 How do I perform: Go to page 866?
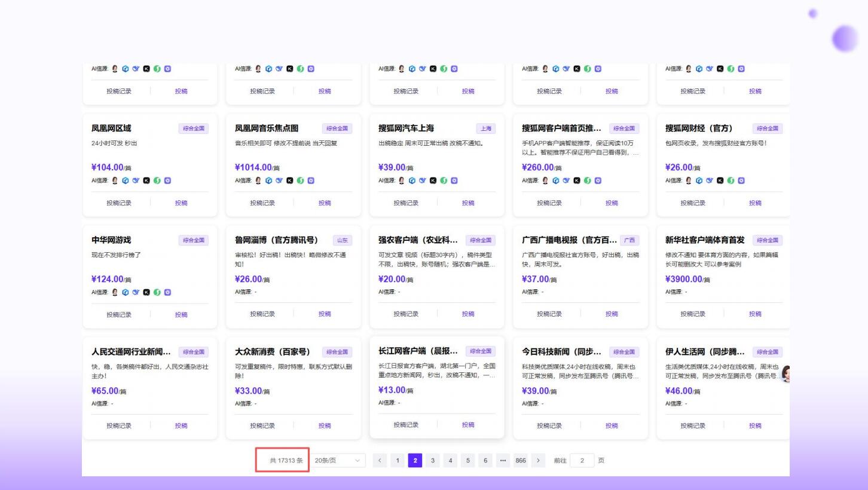tap(520, 460)
